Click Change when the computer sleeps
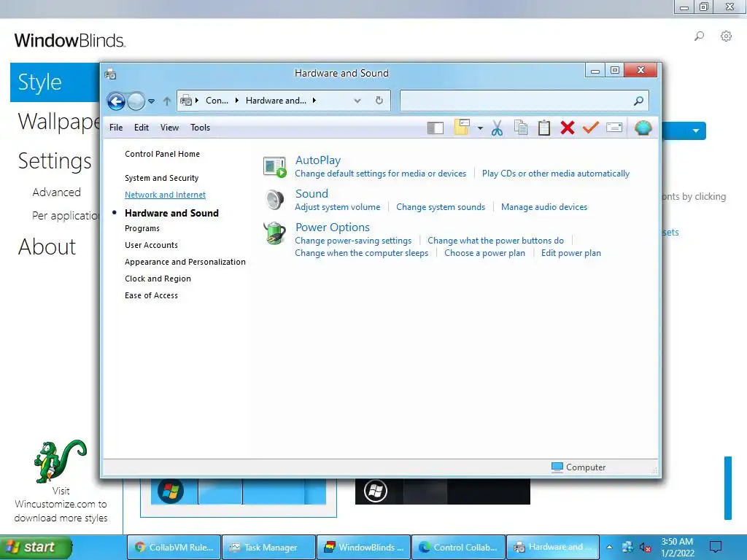Viewport: 747px width, 560px height. coord(361,253)
